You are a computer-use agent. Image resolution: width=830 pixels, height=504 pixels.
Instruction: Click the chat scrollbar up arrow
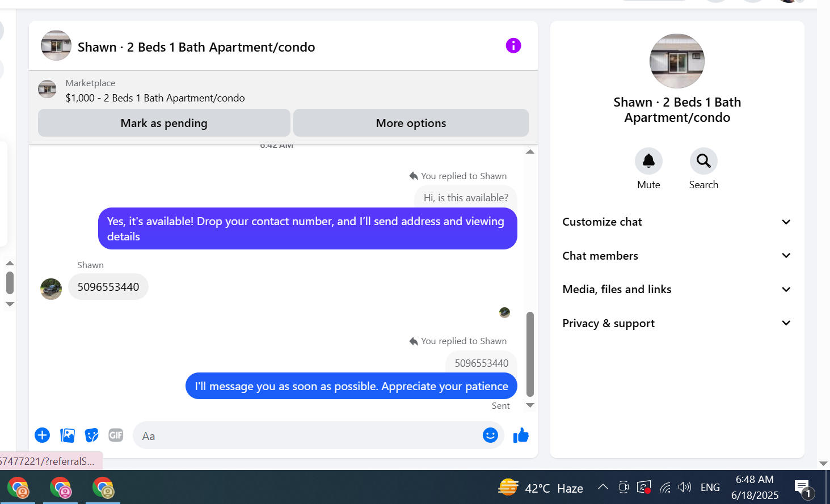(530, 151)
